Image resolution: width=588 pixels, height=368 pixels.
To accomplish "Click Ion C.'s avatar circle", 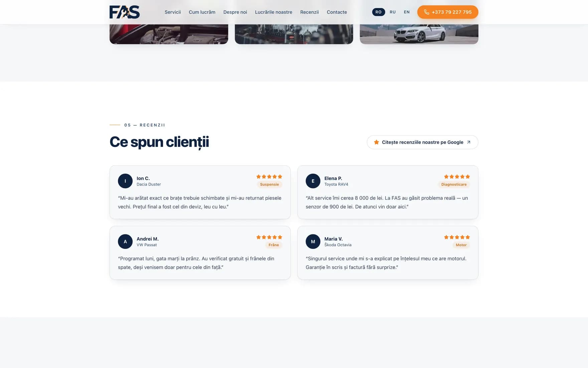I will coord(125,181).
